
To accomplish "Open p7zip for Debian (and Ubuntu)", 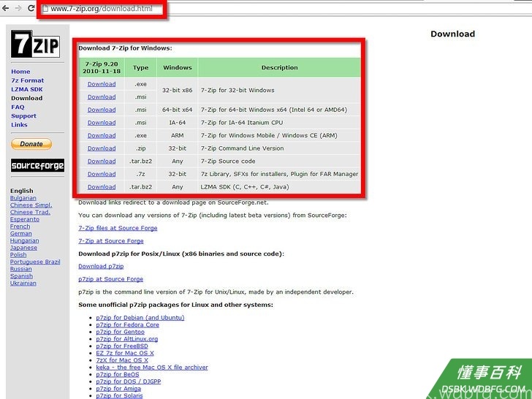I will point(140,318).
